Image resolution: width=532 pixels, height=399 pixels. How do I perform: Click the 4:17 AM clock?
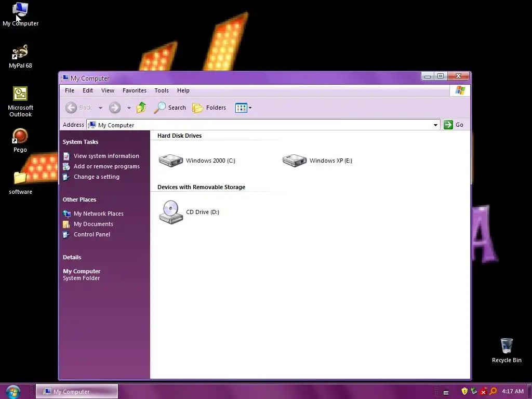pyautogui.click(x=513, y=392)
